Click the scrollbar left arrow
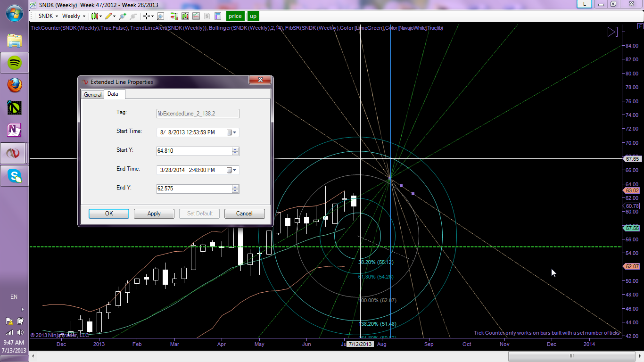 (33, 356)
